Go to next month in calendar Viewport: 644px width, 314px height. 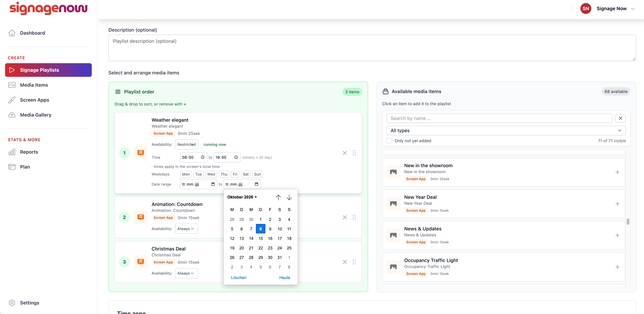point(289,197)
